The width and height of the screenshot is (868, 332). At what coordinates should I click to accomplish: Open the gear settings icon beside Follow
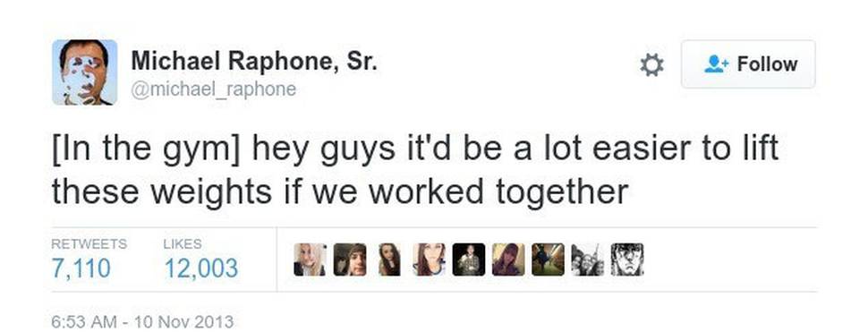click(651, 64)
